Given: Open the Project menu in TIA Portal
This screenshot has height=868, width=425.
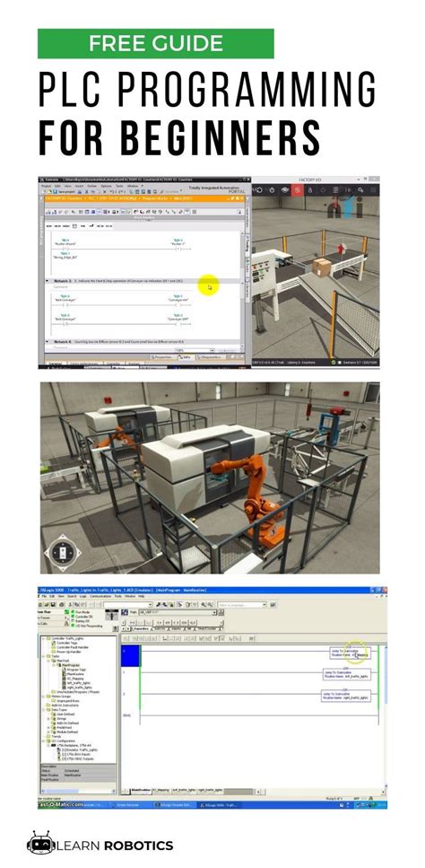Looking at the screenshot, I should [x=46, y=186].
